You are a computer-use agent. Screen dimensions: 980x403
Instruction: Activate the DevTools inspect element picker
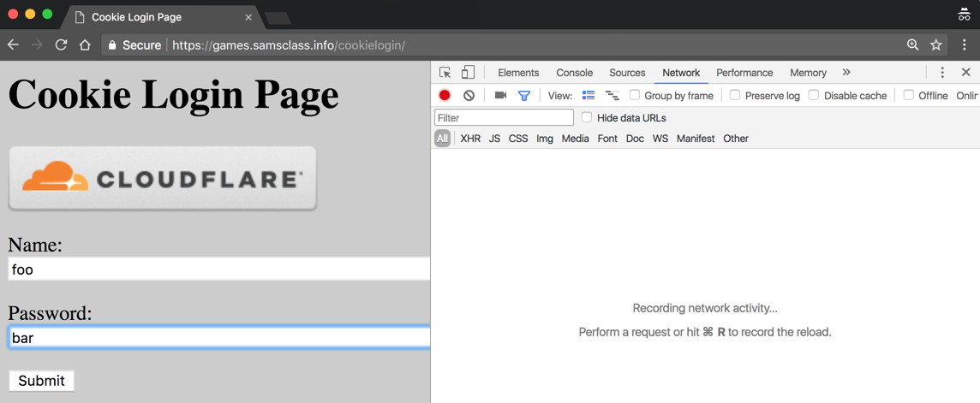pos(445,73)
